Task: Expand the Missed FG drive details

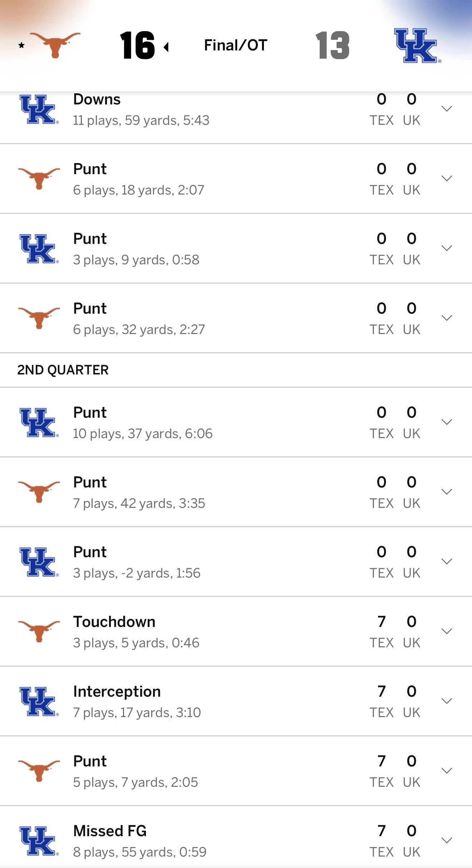Action: tap(447, 840)
